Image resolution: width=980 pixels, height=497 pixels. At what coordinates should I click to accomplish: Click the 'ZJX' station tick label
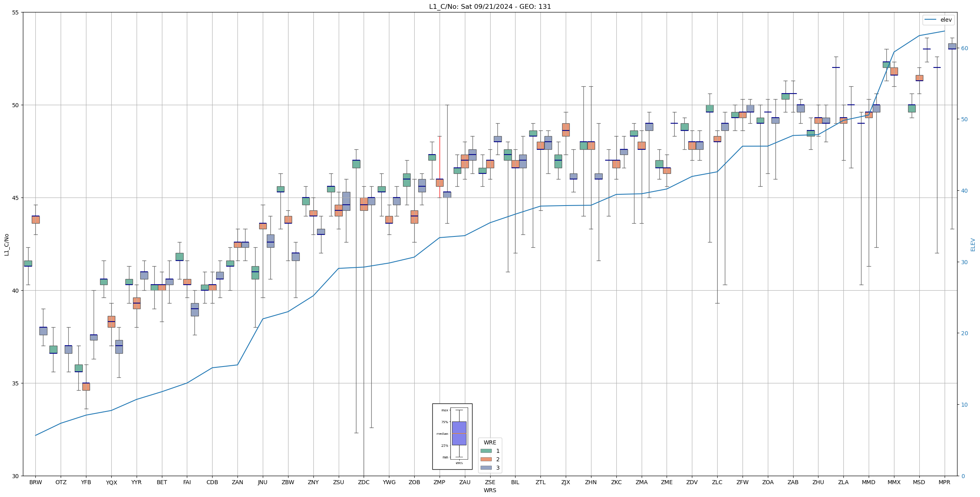(566, 482)
